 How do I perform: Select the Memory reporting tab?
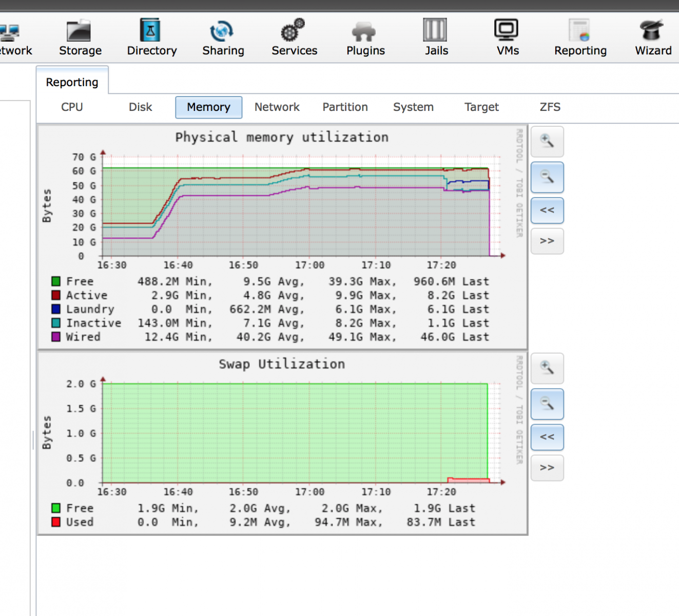coord(208,107)
